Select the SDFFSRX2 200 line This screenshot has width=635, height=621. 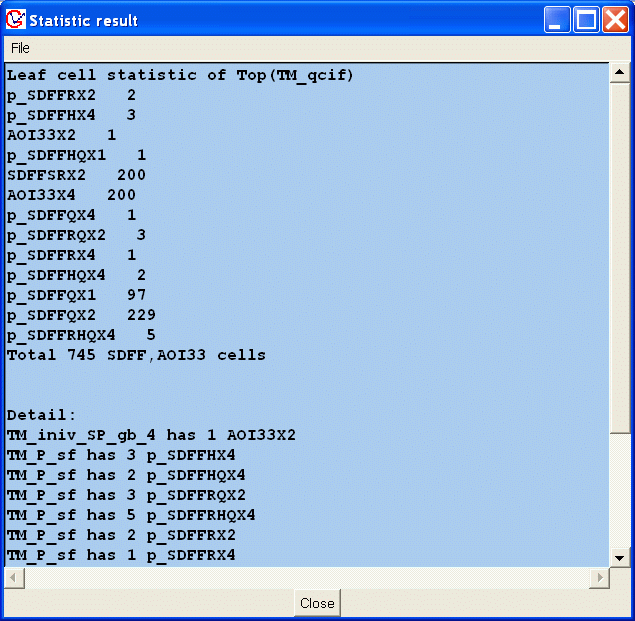pos(76,175)
